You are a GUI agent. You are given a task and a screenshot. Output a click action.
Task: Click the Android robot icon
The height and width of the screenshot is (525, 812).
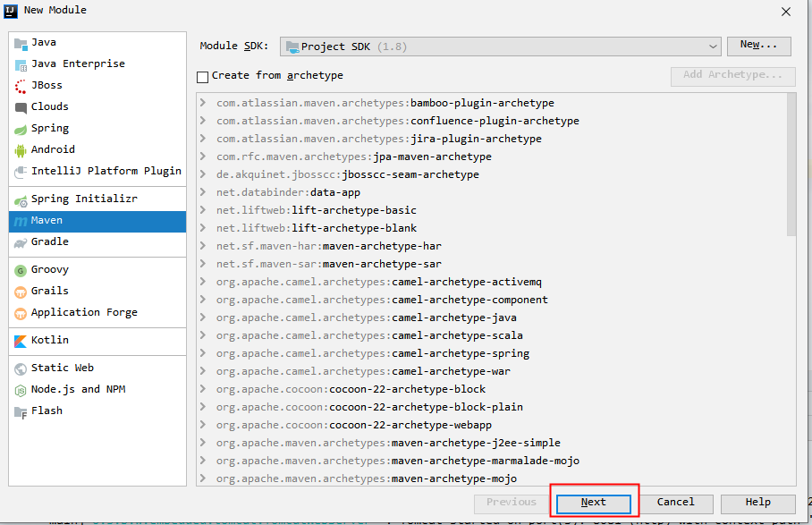coord(21,150)
